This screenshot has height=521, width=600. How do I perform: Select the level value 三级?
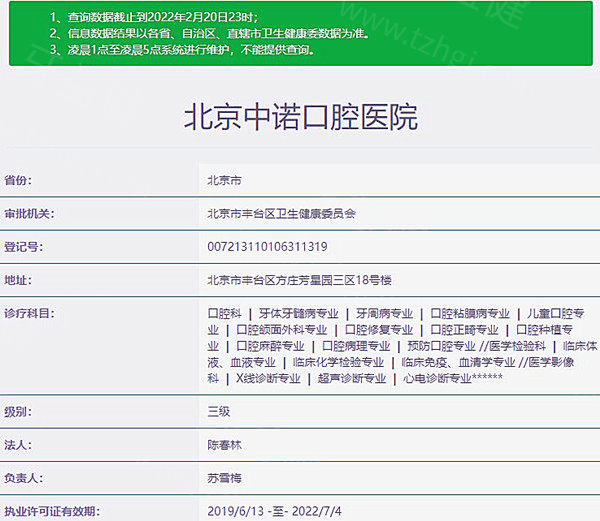tap(218, 412)
